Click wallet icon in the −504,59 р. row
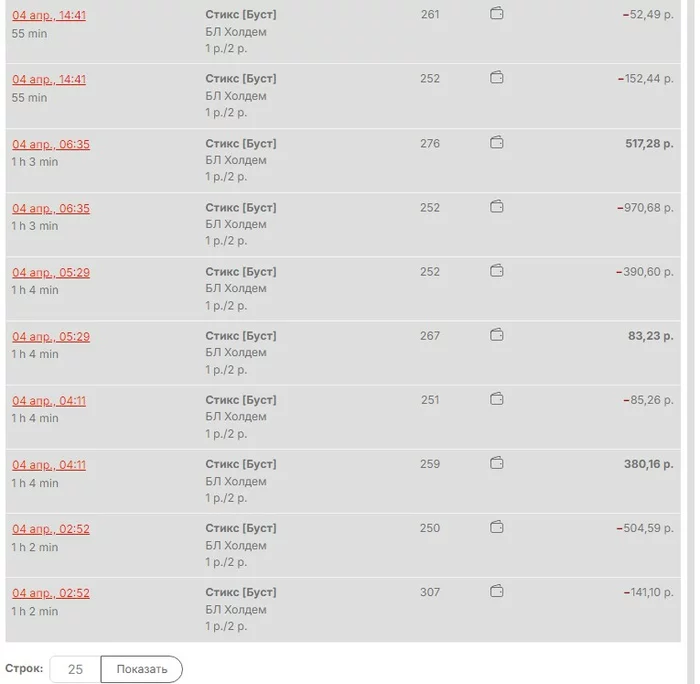The image size is (700, 684). [x=497, y=527]
